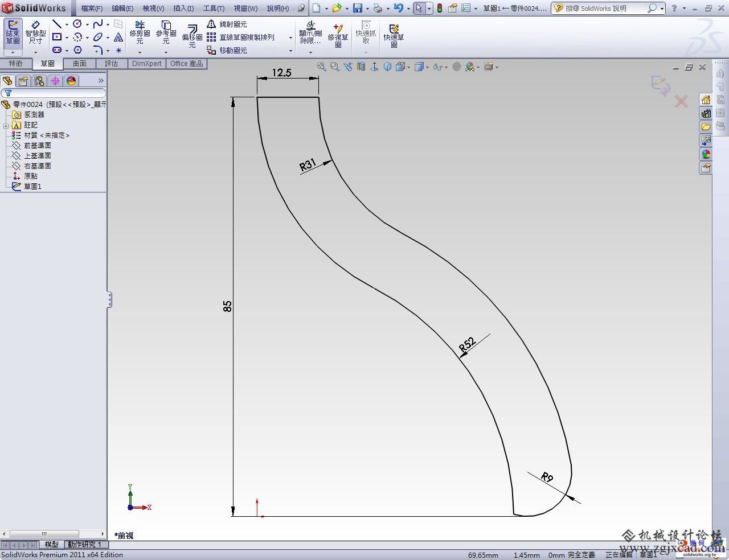The height and width of the screenshot is (560, 729).
Task: Open the 插入(I) Insert menu
Action: tap(183, 9)
